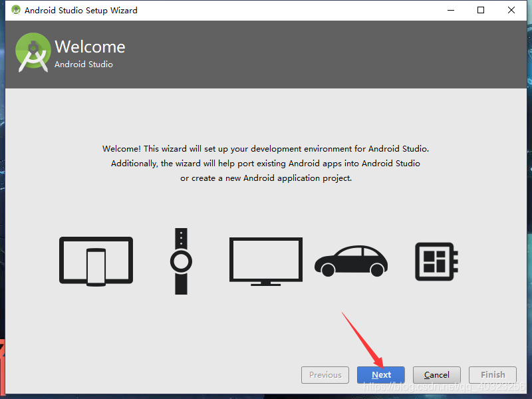Click the Wear watch icon

click(181, 261)
